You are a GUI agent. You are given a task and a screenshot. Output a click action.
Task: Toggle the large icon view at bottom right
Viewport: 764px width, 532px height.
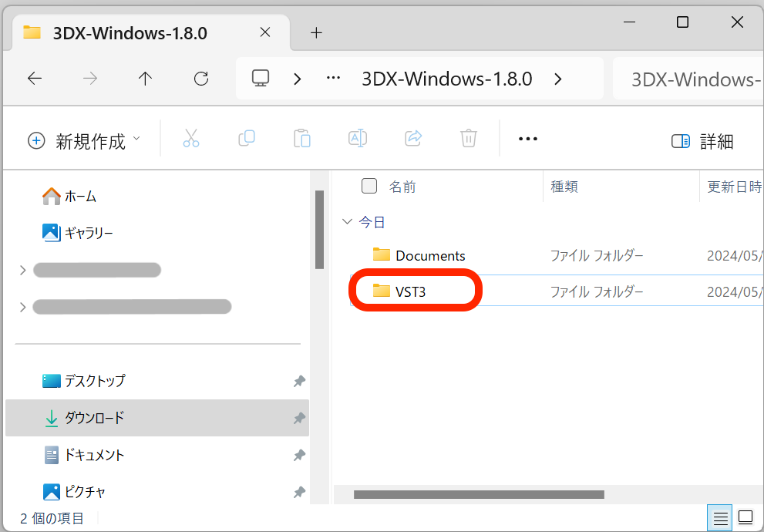[745, 517]
